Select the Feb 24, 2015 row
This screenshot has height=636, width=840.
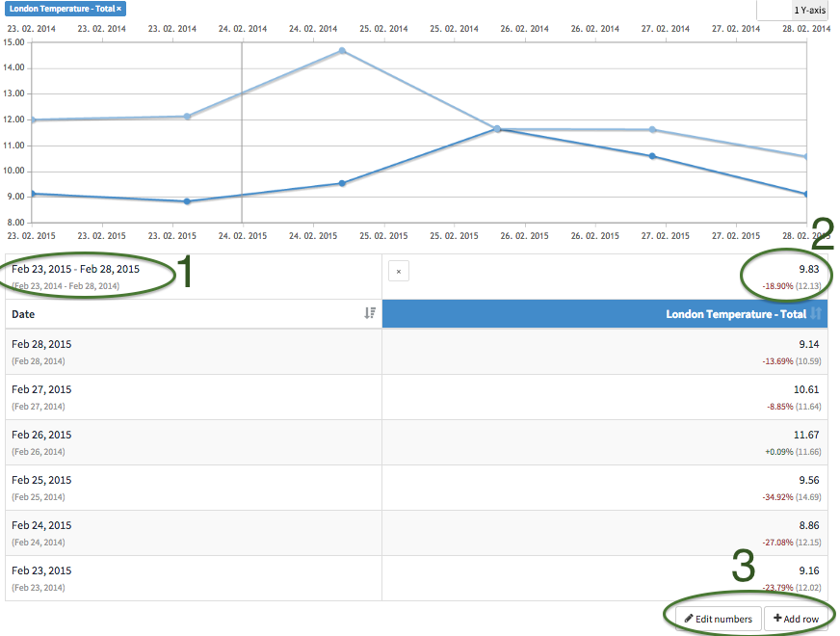(x=417, y=533)
